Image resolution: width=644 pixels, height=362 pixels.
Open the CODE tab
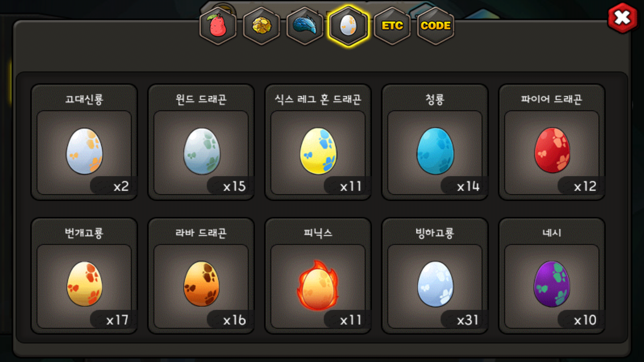click(x=435, y=25)
